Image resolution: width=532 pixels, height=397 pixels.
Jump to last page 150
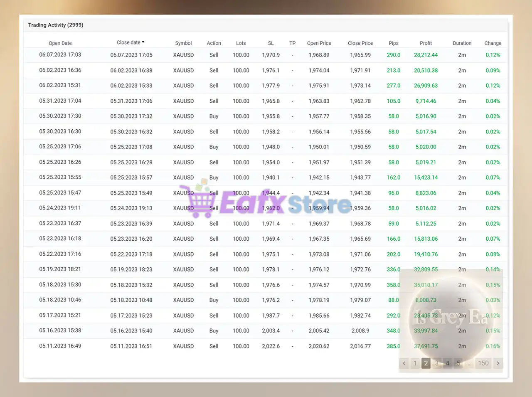[x=483, y=363]
